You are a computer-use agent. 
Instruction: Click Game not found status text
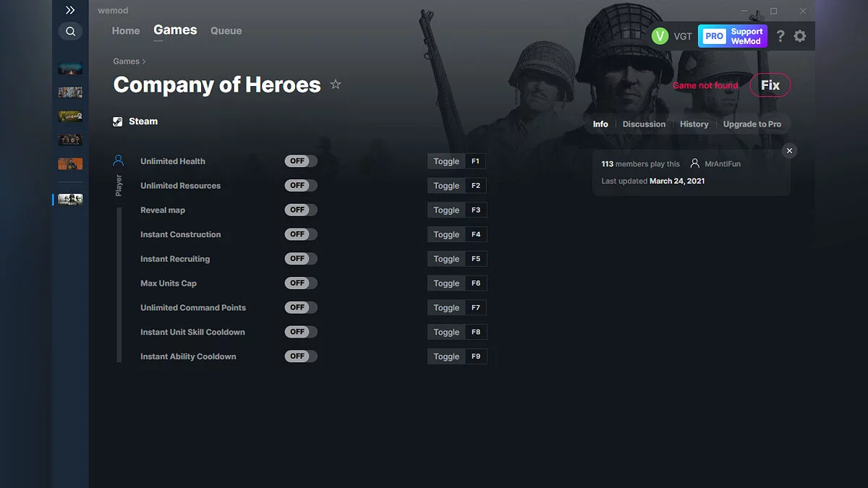tap(705, 85)
